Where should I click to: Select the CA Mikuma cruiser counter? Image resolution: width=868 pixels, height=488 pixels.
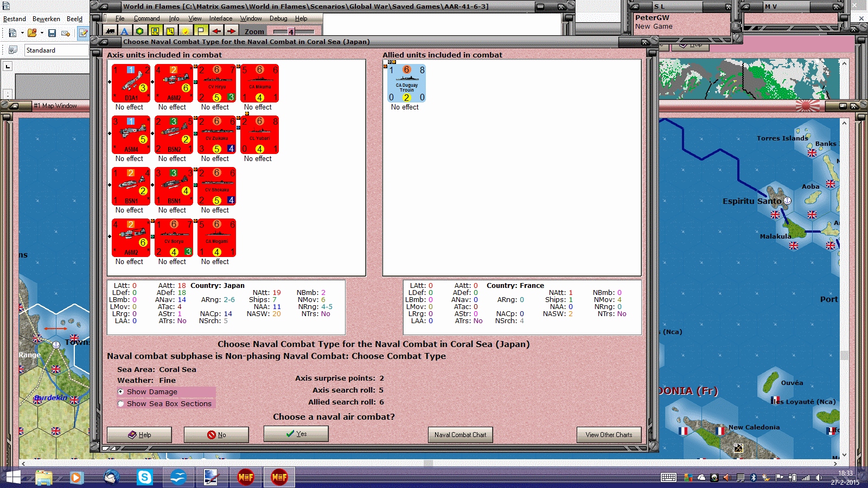coord(260,83)
